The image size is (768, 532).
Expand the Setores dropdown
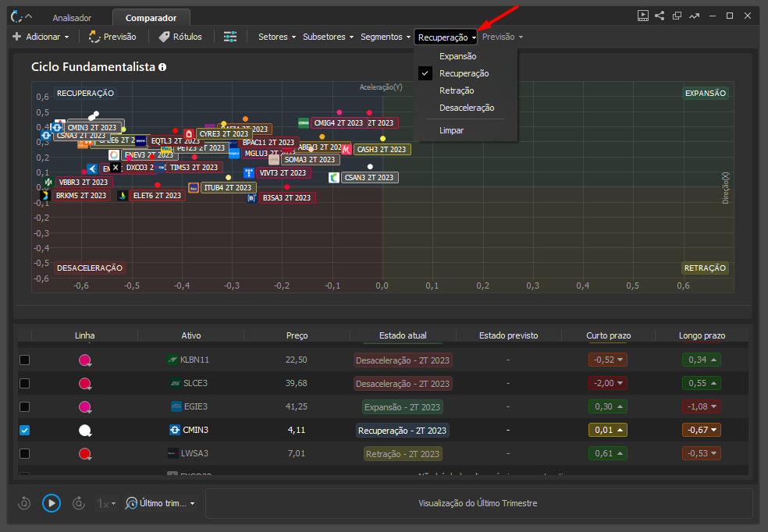pyautogui.click(x=277, y=37)
